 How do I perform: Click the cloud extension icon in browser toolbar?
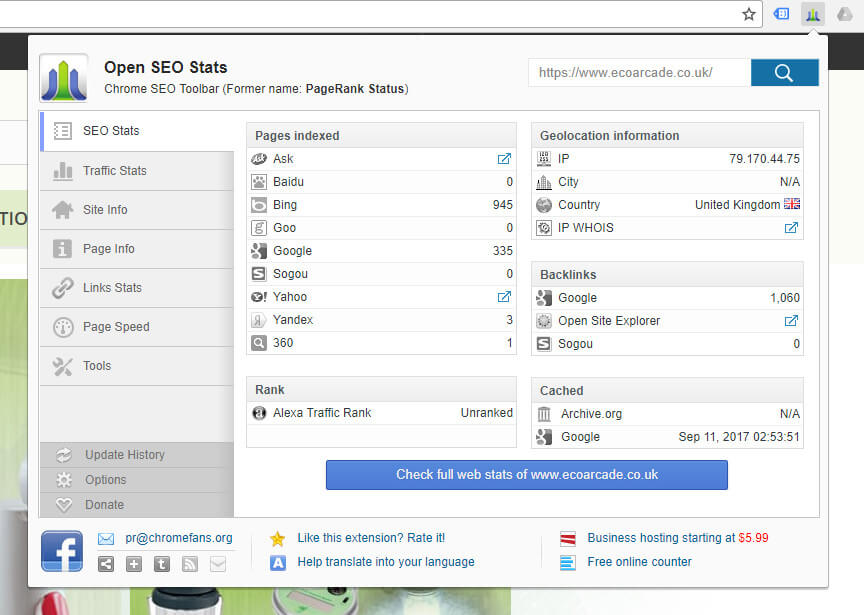[844, 14]
